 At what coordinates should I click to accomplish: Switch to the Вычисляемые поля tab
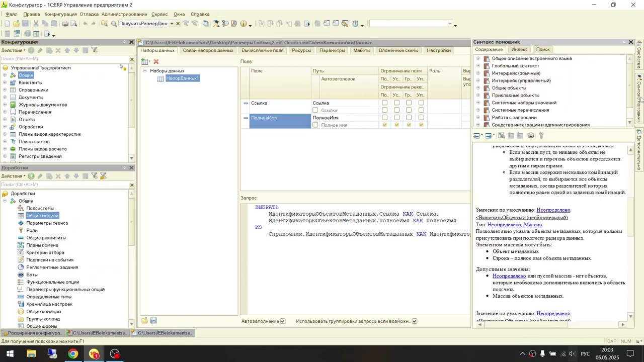pyautogui.click(x=263, y=50)
